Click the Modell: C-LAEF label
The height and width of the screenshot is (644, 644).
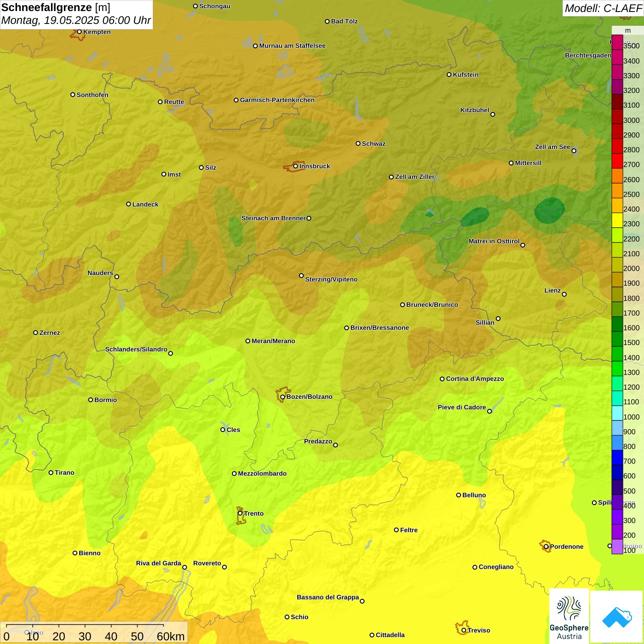click(x=603, y=8)
